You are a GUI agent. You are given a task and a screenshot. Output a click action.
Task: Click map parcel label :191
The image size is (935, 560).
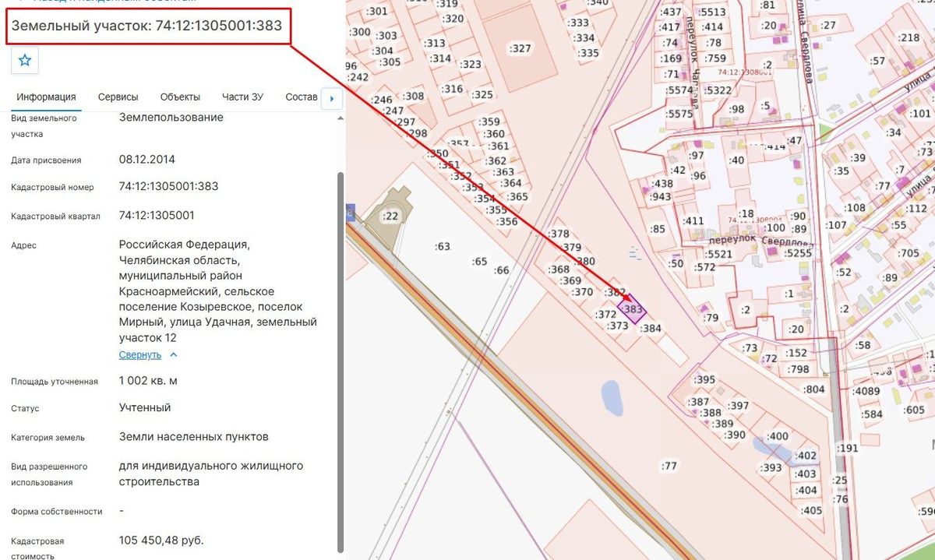pos(847,449)
